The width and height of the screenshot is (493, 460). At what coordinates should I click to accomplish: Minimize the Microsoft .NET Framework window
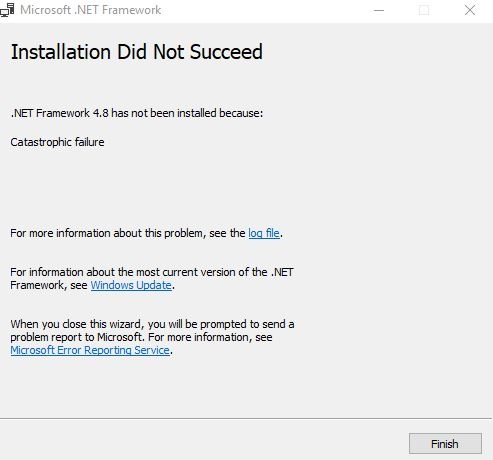(x=379, y=10)
